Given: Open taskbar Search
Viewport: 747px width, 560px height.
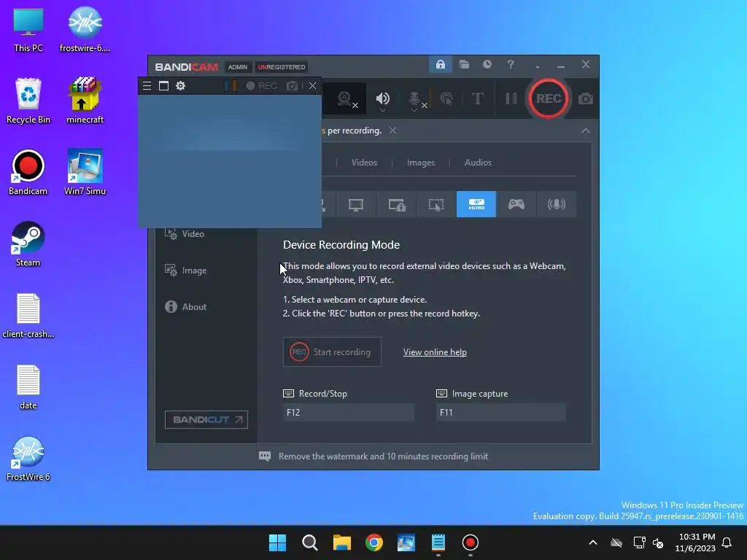Looking at the screenshot, I should 309,542.
